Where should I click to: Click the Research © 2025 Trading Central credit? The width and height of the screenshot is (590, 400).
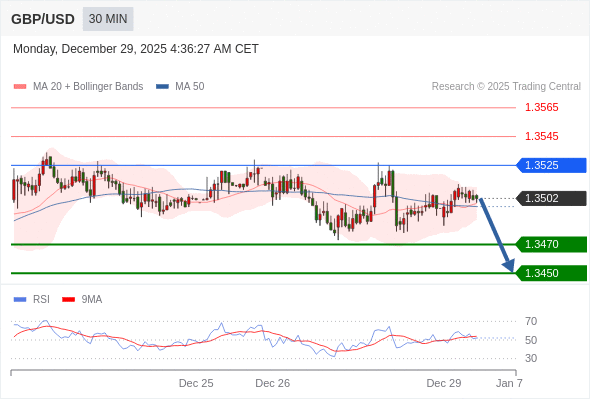click(x=506, y=87)
